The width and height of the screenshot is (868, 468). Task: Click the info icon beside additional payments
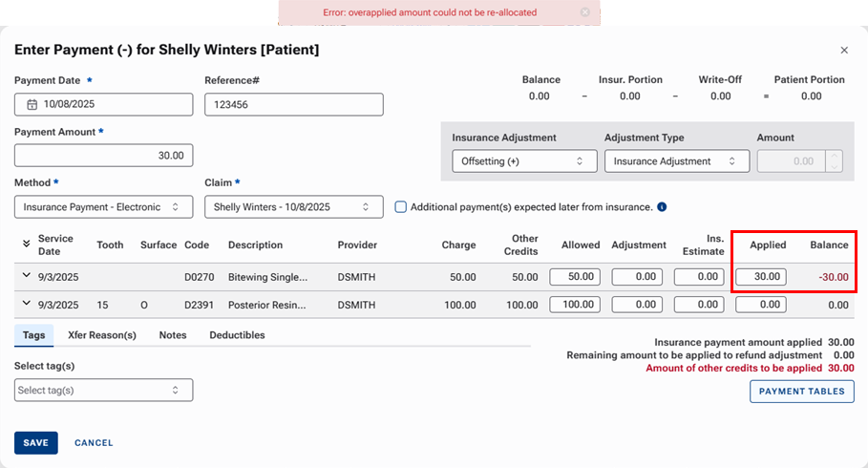point(662,206)
